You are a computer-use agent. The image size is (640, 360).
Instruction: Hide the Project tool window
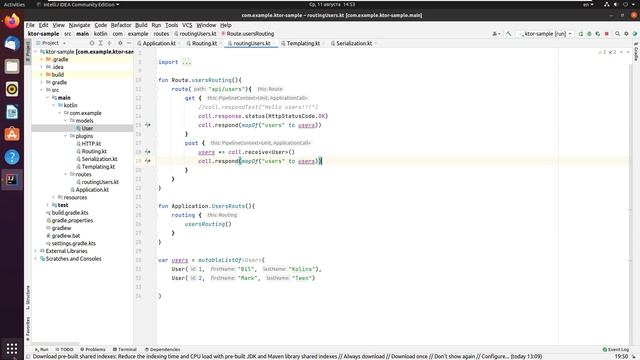click(129, 43)
